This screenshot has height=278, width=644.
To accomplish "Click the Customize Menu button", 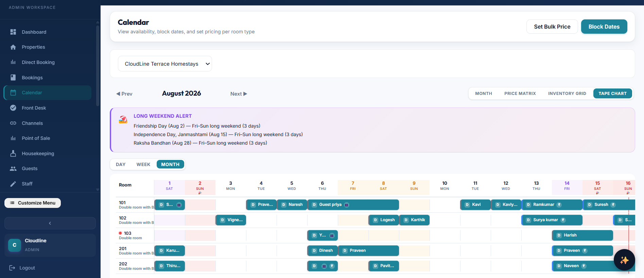I will tap(33, 203).
